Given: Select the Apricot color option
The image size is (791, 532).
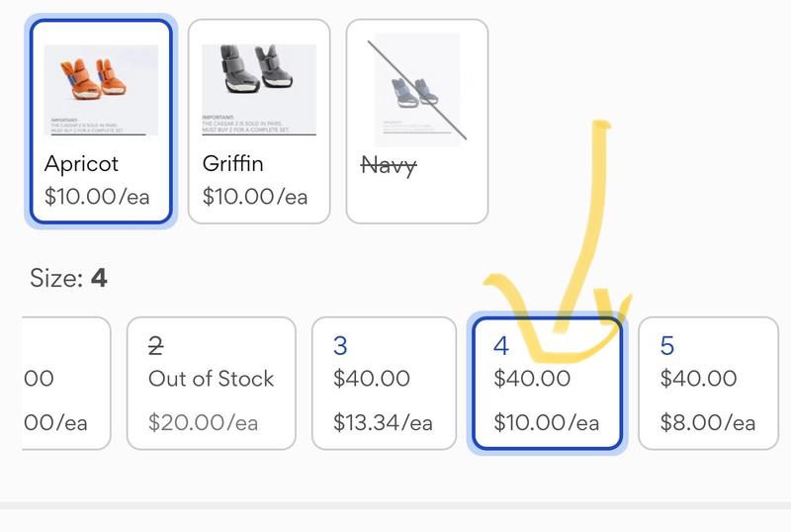Looking at the screenshot, I should [x=101, y=123].
